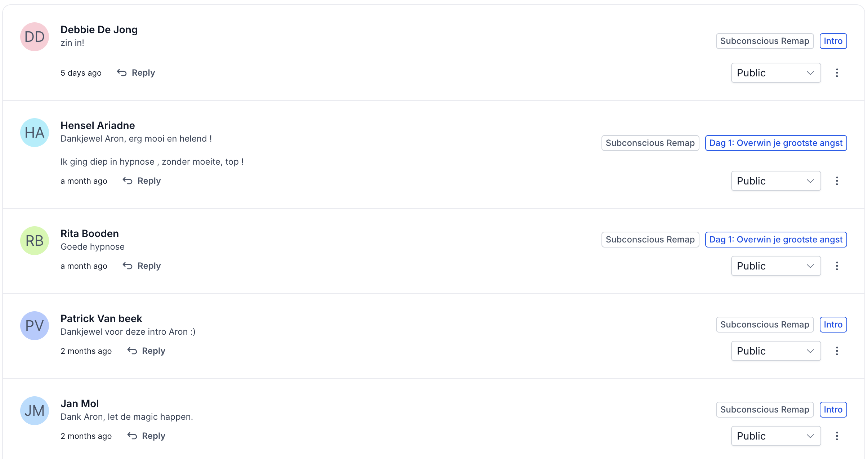Image resolution: width=868 pixels, height=459 pixels.
Task: Click DD avatar of Debbie De Jong
Action: pos(35,37)
